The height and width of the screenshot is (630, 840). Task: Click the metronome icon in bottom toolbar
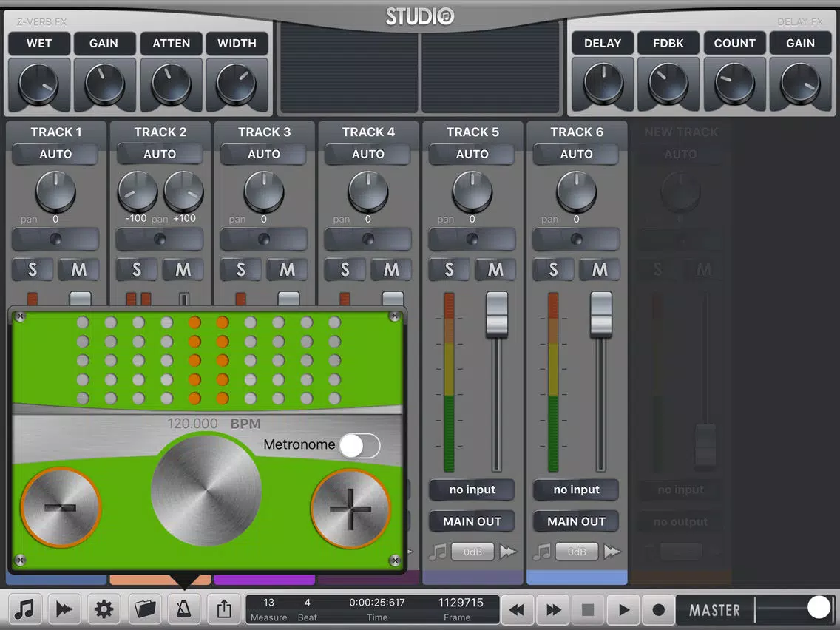tap(183, 609)
